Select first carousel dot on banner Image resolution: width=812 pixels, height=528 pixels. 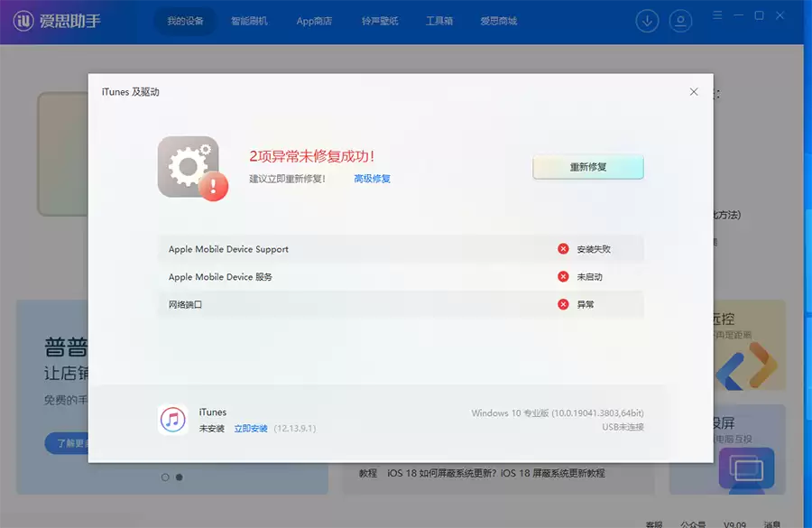pos(165,477)
